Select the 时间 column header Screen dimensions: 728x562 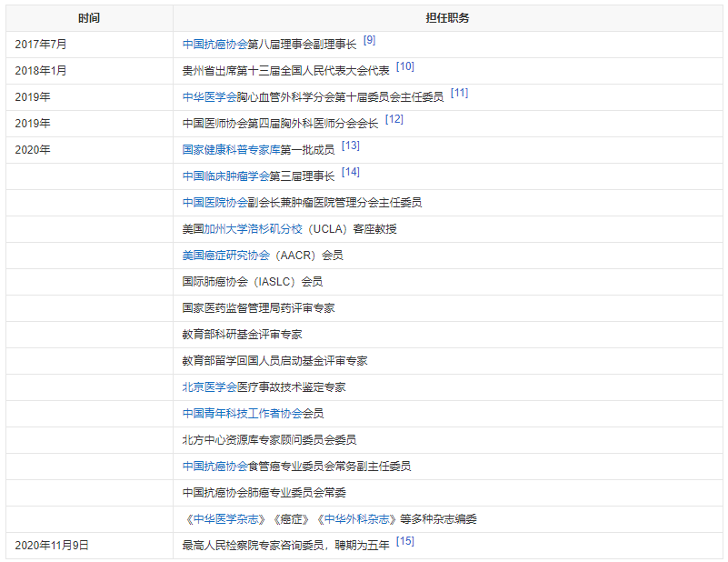pyautogui.click(x=89, y=18)
